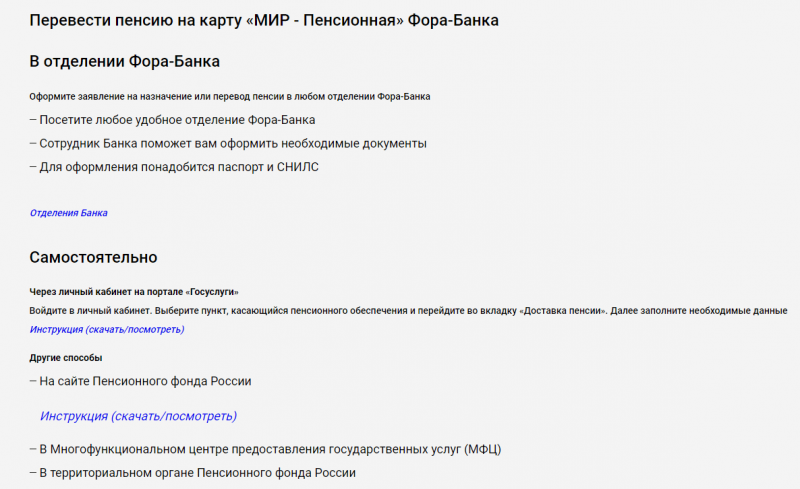Click the line На сайте Пенсионного фонда России
800x489 pixels.
click(x=140, y=381)
